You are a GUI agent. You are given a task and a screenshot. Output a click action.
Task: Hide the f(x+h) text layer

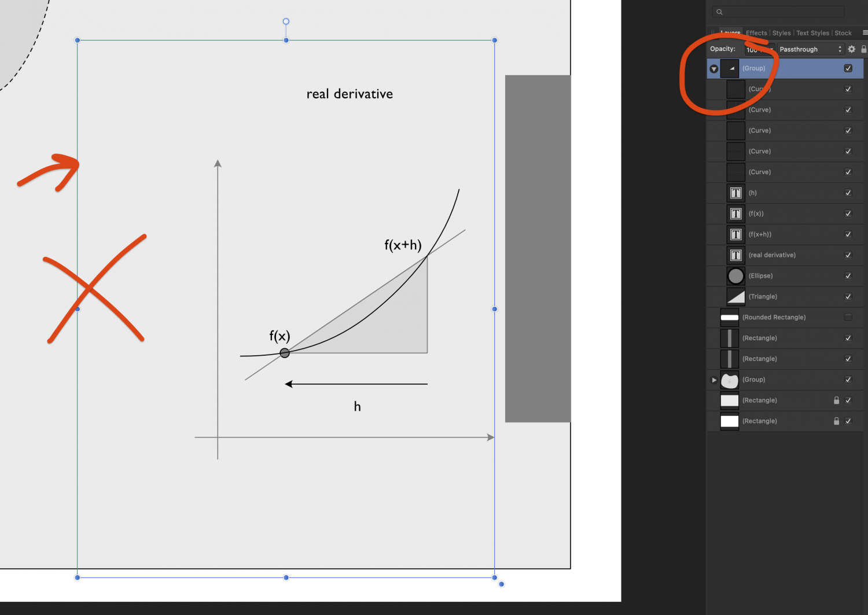(848, 234)
